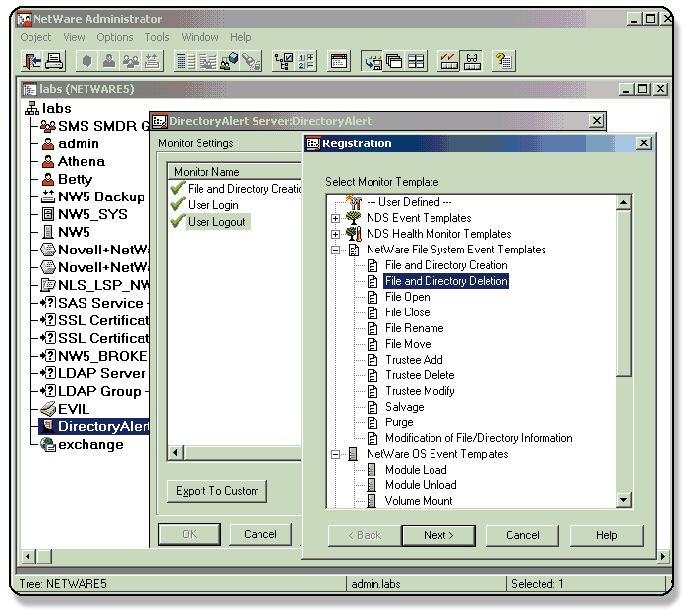Click the red checkmarks toolbar icon

coord(448,61)
